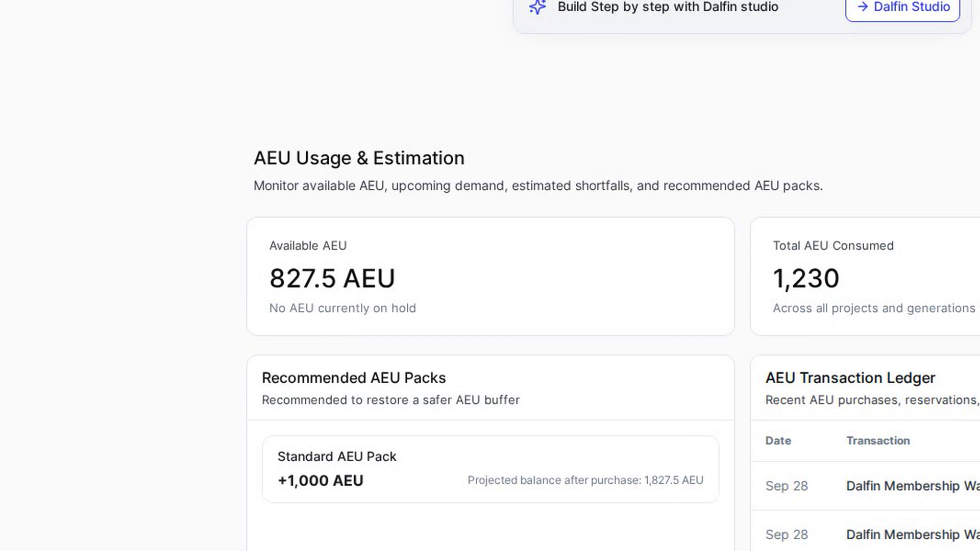Image resolution: width=980 pixels, height=551 pixels.
Task: Select the Standard AEU Pack card
Action: point(491,469)
